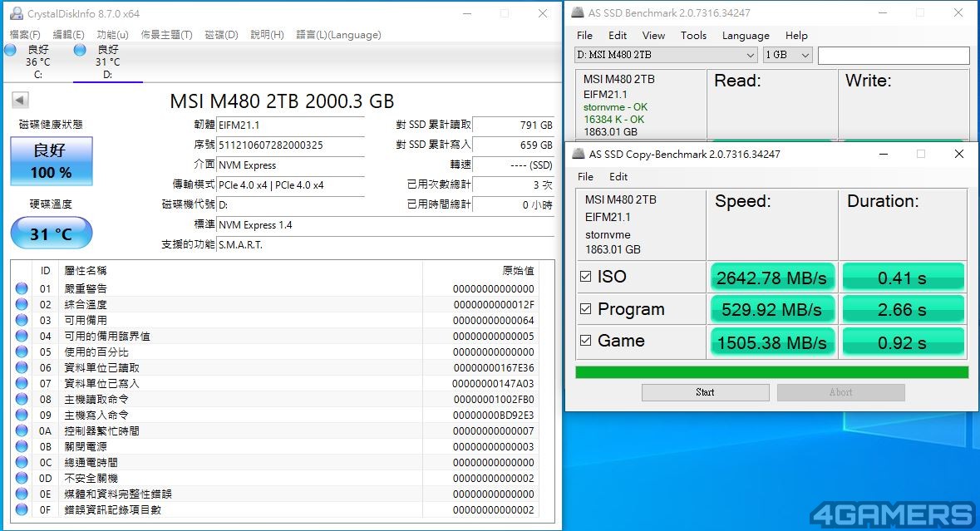Open the 1 GB test size dropdown

787,55
